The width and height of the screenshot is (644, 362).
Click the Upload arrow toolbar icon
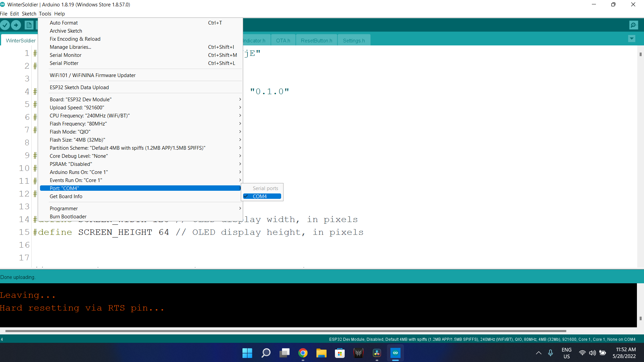click(16, 25)
